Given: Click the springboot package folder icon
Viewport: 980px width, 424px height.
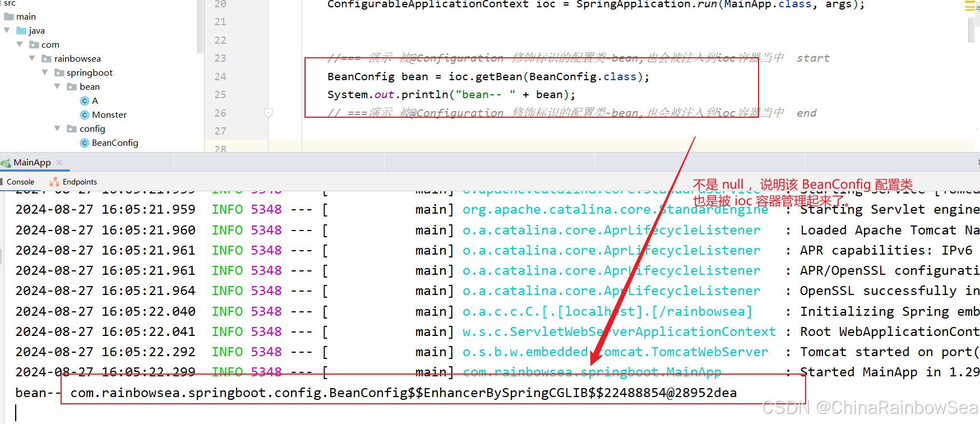Looking at the screenshot, I should tap(59, 72).
